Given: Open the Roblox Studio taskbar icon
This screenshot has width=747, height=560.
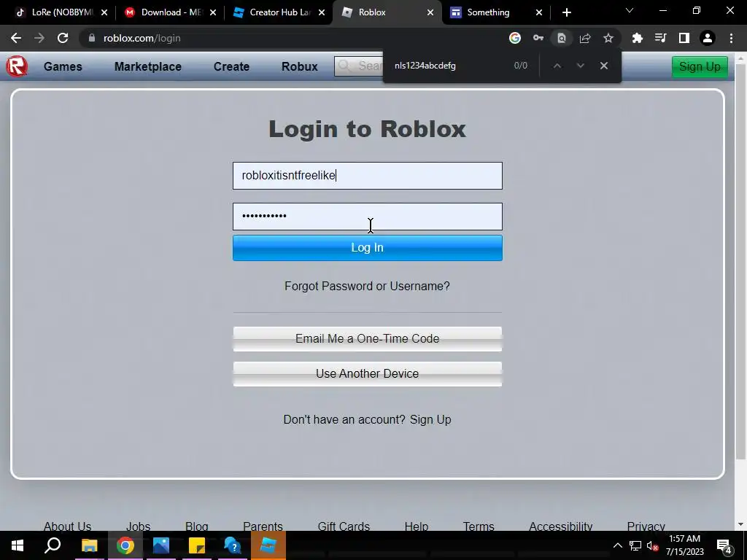Looking at the screenshot, I should (x=268, y=545).
